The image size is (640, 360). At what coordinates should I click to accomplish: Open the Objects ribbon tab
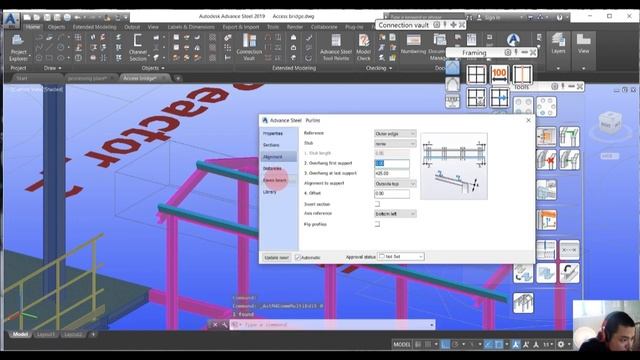click(56, 27)
